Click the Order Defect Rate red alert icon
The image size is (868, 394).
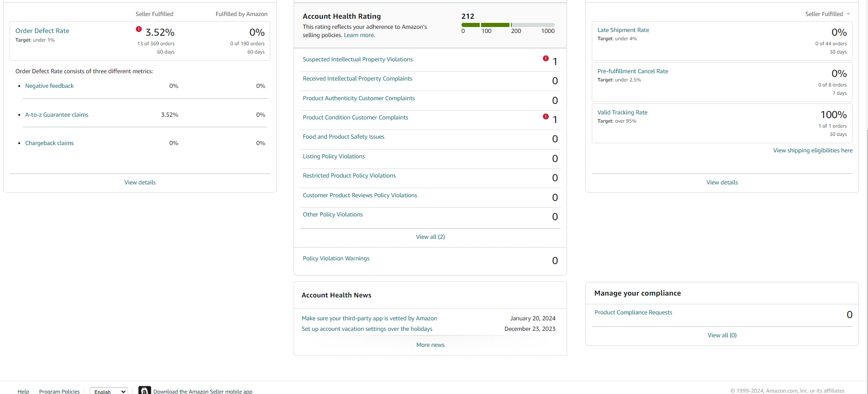click(x=139, y=29)
